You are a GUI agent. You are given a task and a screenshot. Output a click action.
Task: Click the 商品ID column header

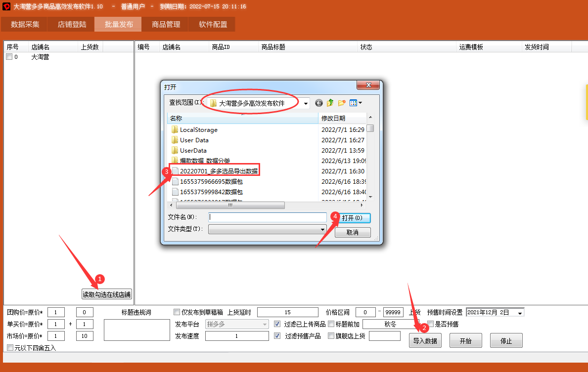pyautogui.click(x=233, y=47)
